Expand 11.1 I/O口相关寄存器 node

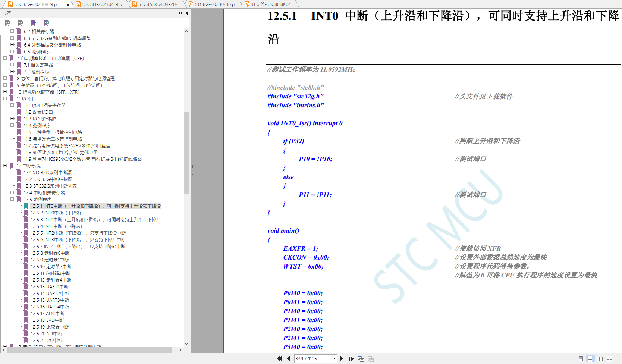click(12, 105)
